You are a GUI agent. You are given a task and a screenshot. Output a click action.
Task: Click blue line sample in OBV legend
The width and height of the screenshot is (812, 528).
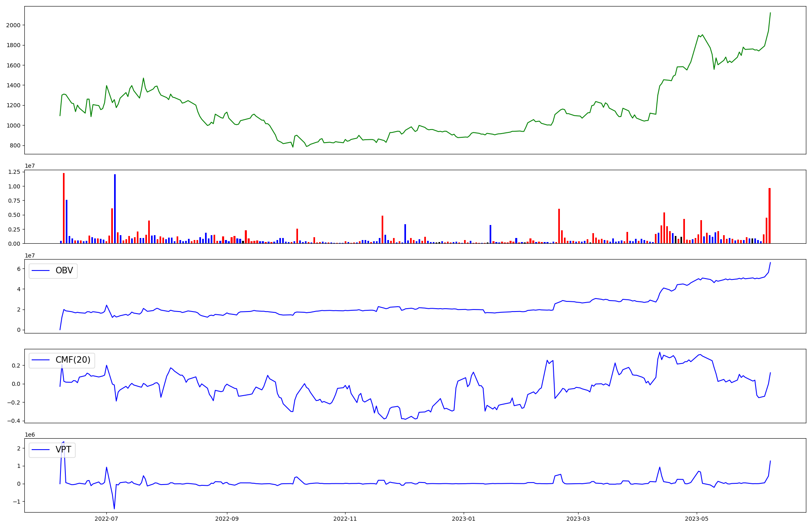(41, 271)
